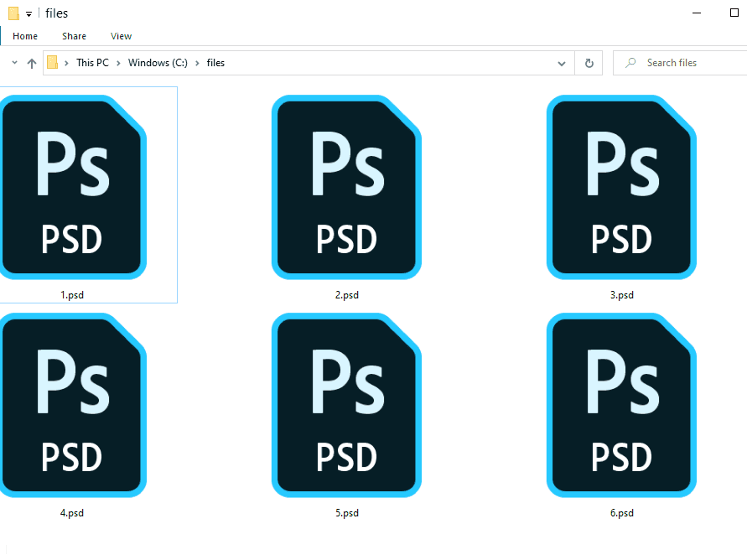
Task: Click the folder icon in address bar
Action: [x=53, y=62]
